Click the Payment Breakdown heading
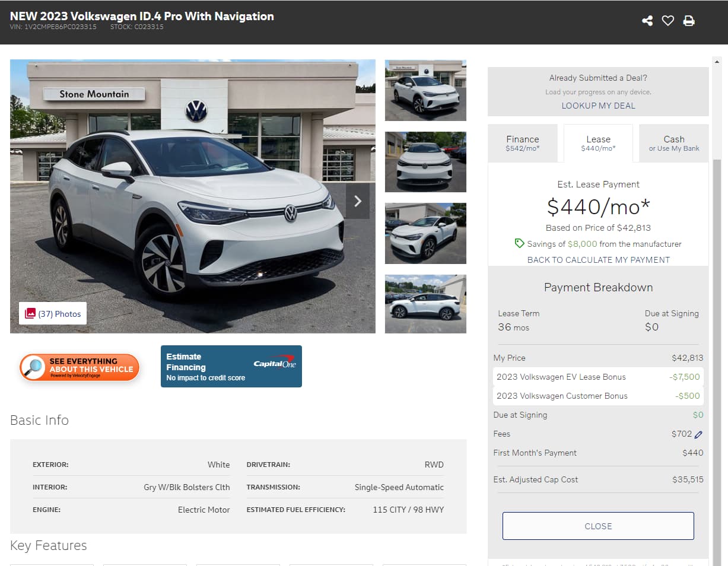 point(599,287)
